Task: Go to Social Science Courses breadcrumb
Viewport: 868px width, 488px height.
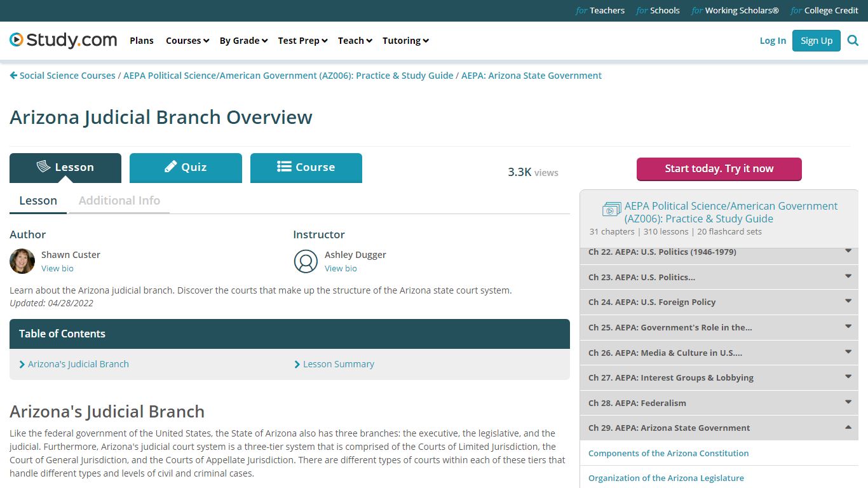Action: coord(67,76)
